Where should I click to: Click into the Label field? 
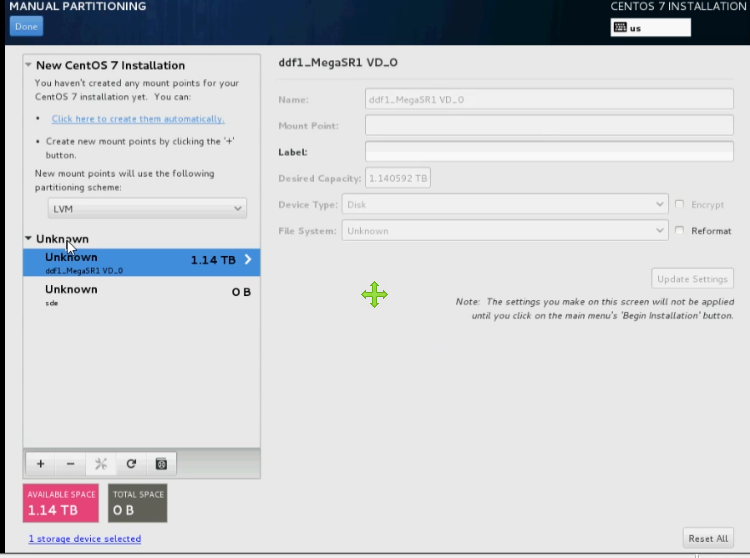549,152
